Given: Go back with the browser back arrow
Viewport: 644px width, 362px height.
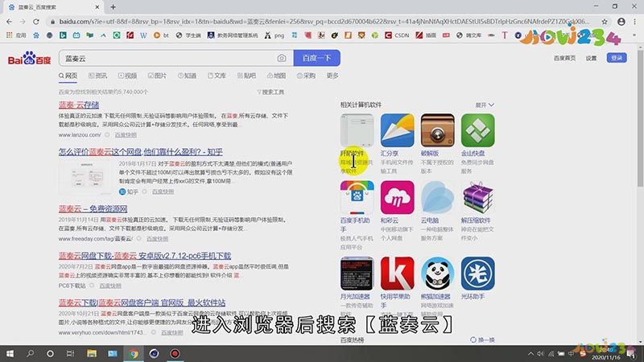Looking at the screenshot, I should click(9, 22).
